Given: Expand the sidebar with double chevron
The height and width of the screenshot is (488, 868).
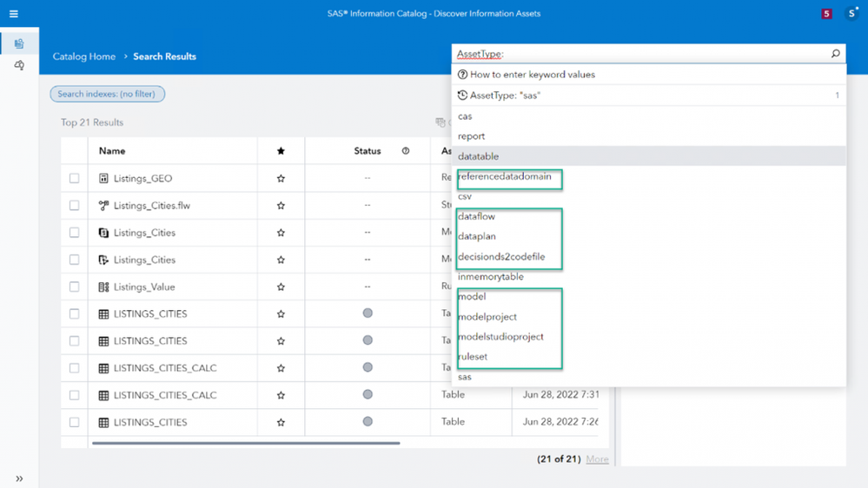Looking at the screenshot, I should click(x=19, y=478).
